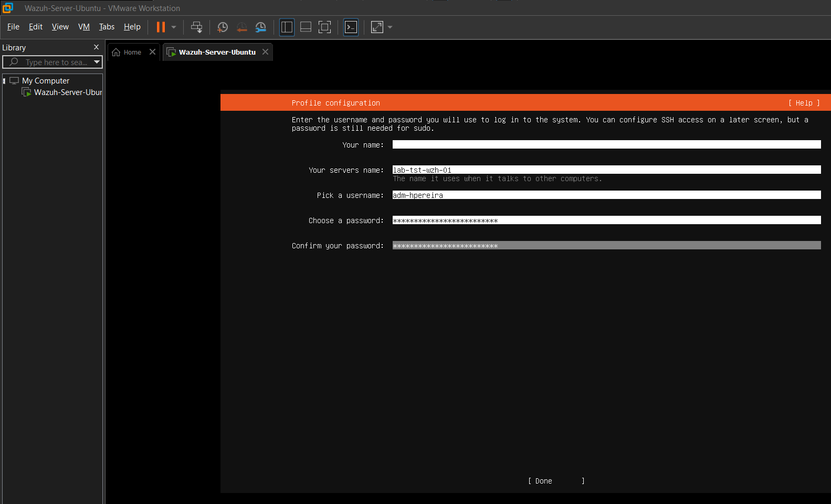The image size is (831, 504).
Task: Select My Computer in the library
Action: coord(46,81)
